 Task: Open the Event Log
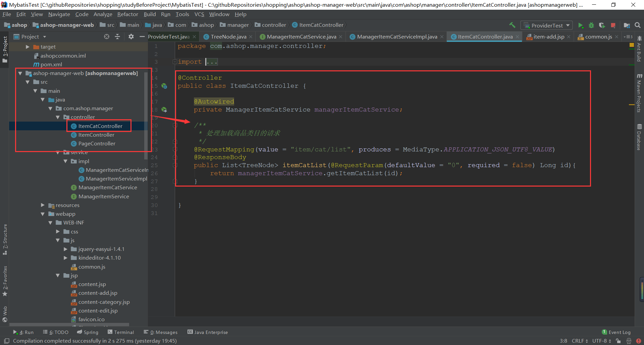pyautogui.click(x=616, y=332)
